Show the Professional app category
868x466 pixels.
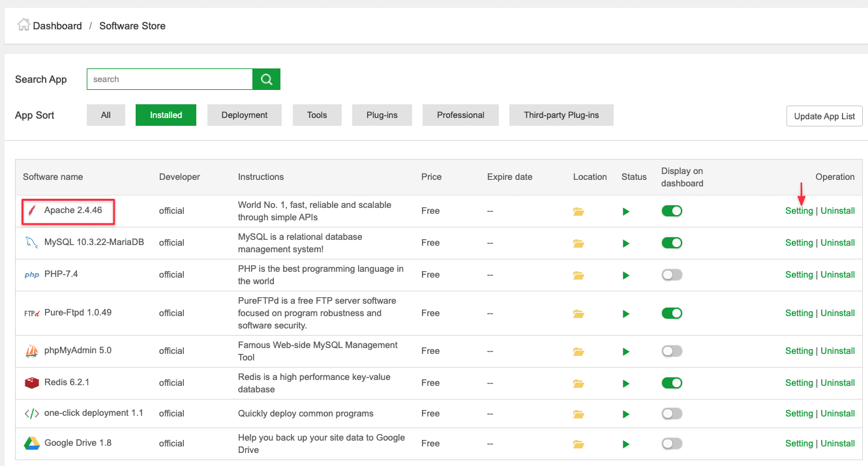(x=460, y=115)
